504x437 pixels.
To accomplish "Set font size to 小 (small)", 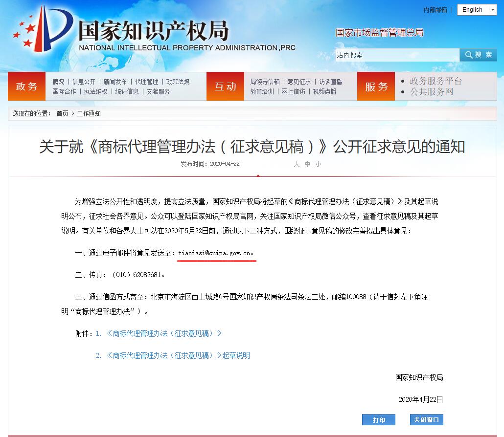I will tap(318, 164).
